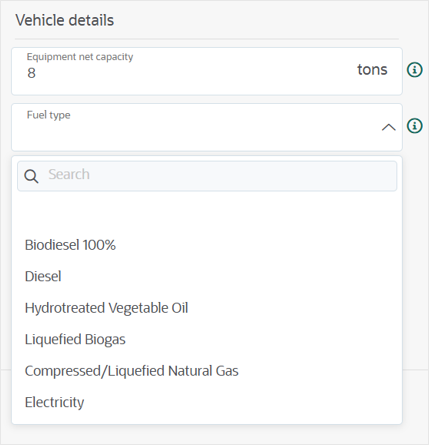Image resolution: width=429 pixels, height=445 pixels.
Task: Choose Compressed/Liquefied Natural Gas option
Action: (207, 371)
